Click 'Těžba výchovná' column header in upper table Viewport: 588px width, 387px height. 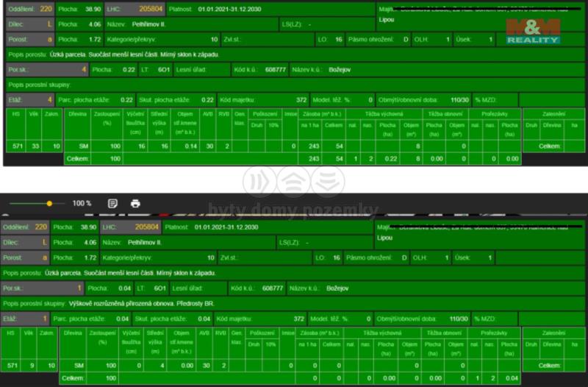[381, 114]
